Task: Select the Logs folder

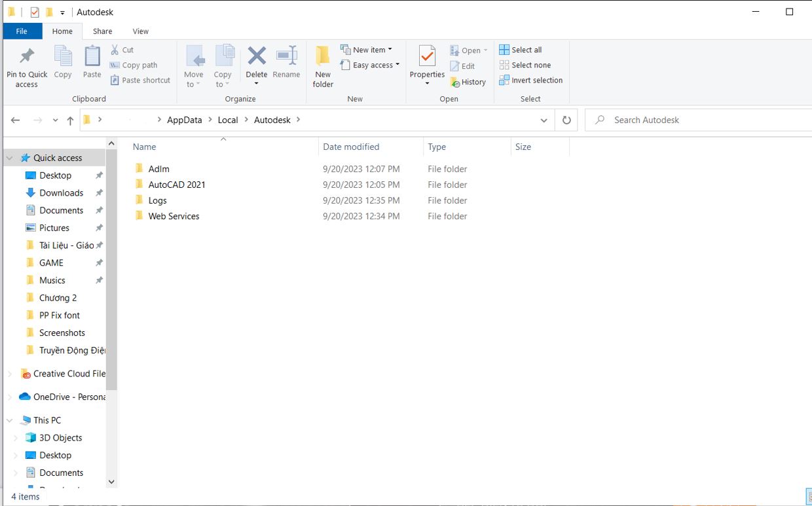Action: point(157,200)
